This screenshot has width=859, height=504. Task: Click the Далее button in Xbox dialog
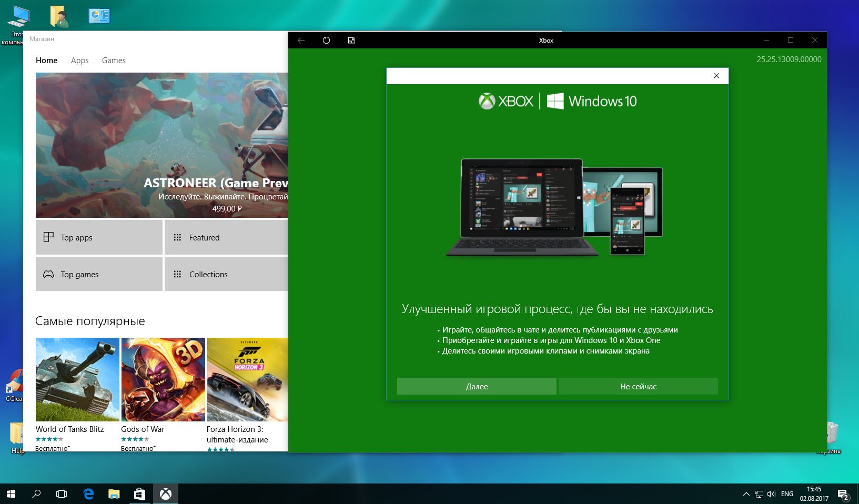477,386
